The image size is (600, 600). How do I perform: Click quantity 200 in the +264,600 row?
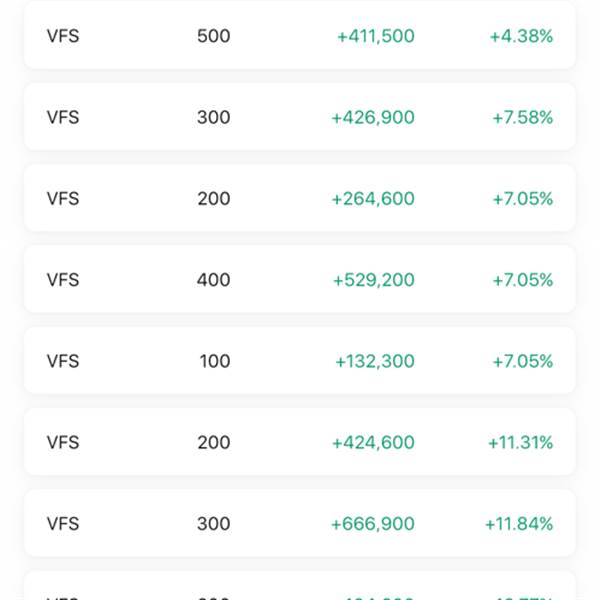(x=214, y=199)
